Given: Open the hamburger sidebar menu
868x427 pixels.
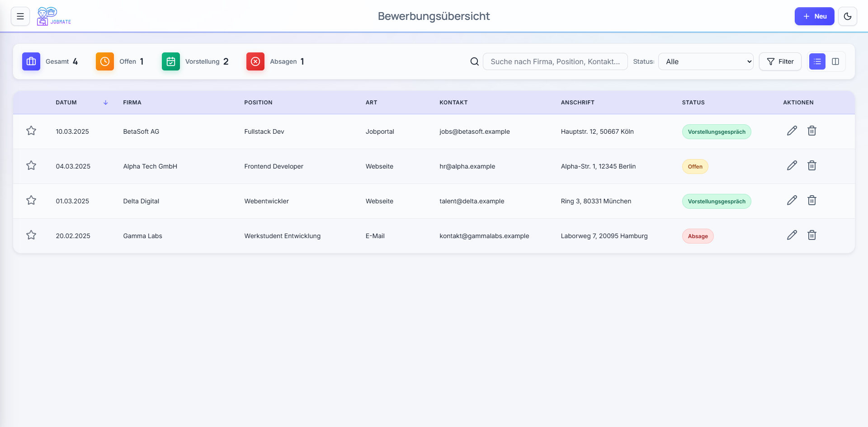Looking at the screenshot, I should pos(20,16).
